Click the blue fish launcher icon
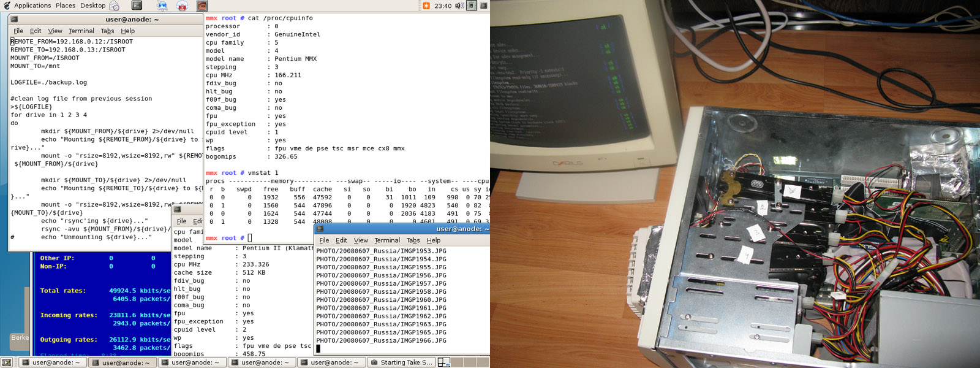 click(162, 6)
